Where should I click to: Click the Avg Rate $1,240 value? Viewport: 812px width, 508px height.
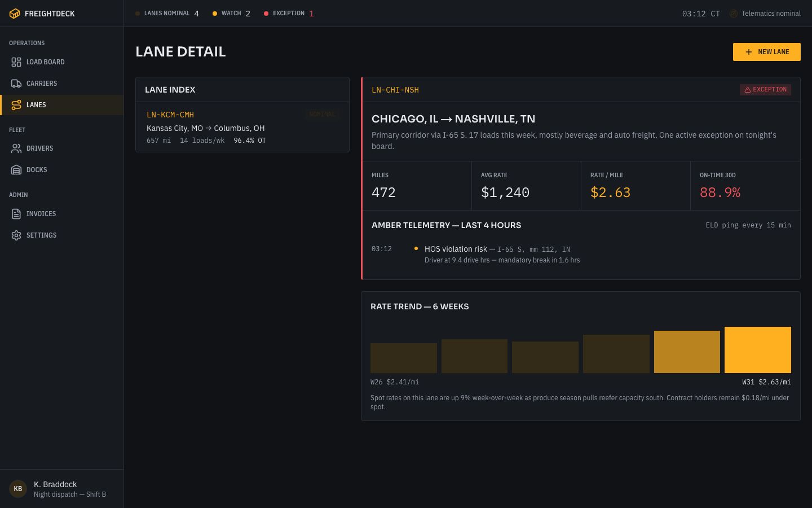pyautogui.click(x=505, y=192)
